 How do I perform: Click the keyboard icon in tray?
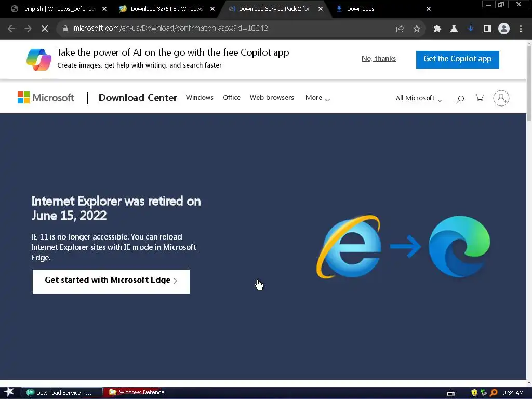451,394
